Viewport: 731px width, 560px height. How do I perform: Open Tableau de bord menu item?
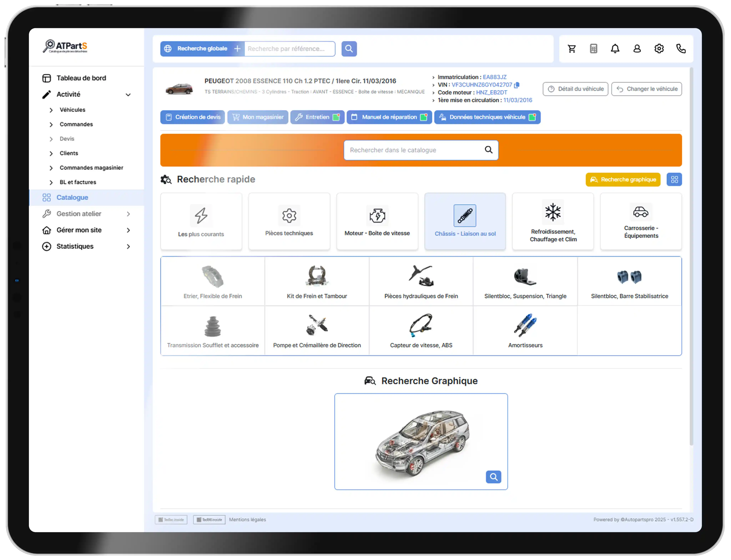click(81, 78)
